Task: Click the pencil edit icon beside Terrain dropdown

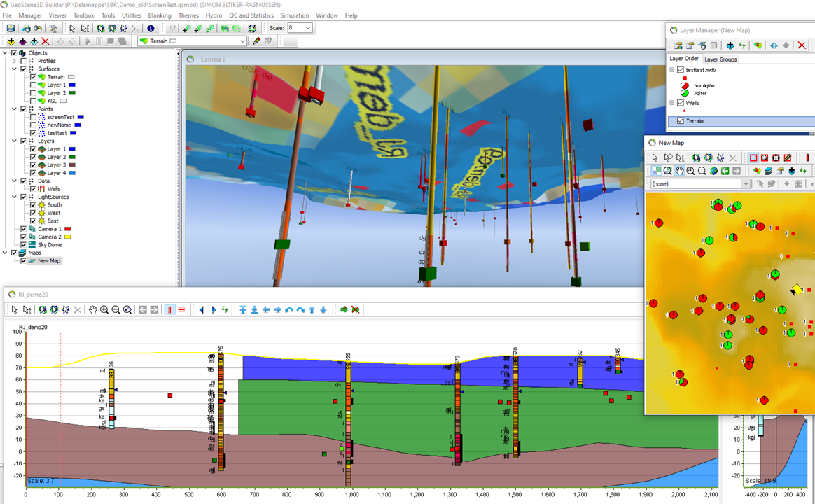Action: (256, 41)
